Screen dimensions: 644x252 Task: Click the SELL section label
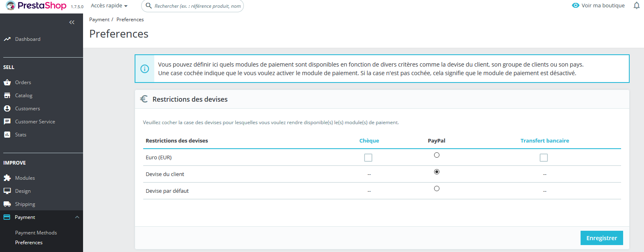point(9,67)
